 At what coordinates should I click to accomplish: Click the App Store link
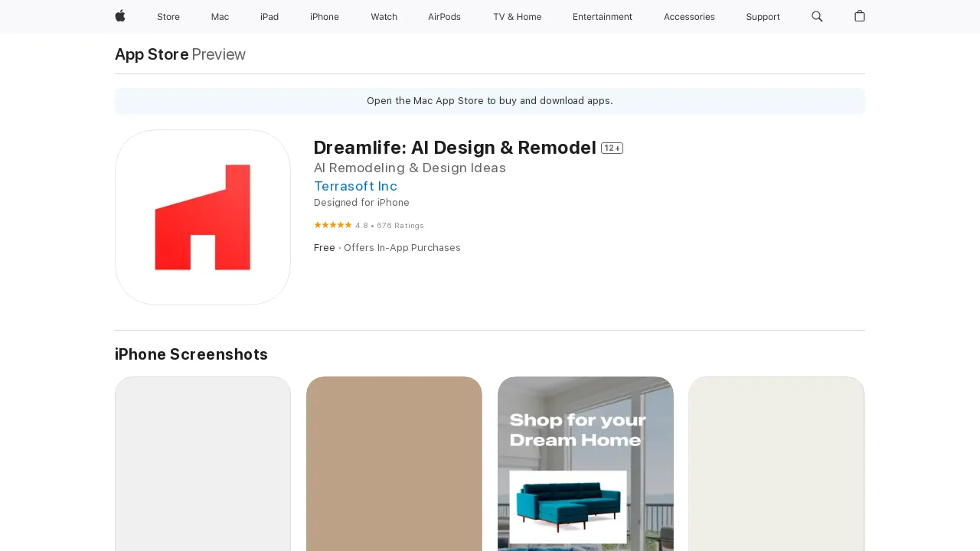152,54
